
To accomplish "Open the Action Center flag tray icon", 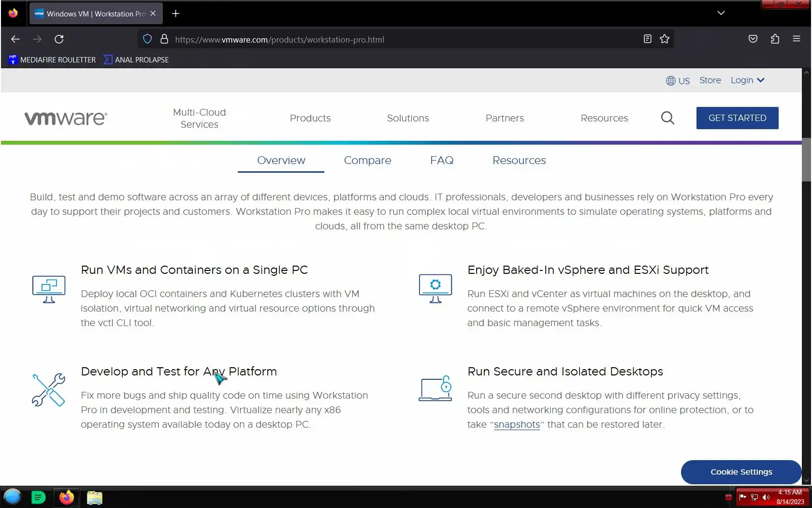I will pos(743,497).
